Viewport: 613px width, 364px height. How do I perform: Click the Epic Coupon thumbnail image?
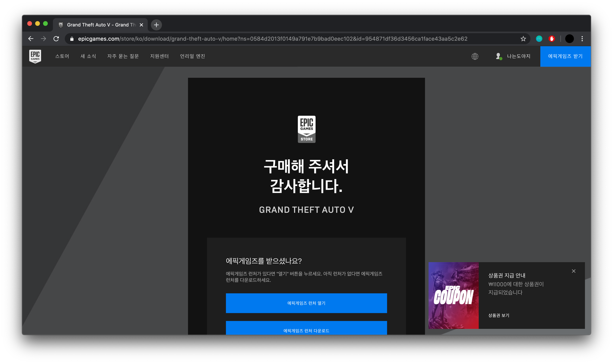pyautogui.click(x=453, y=296)
